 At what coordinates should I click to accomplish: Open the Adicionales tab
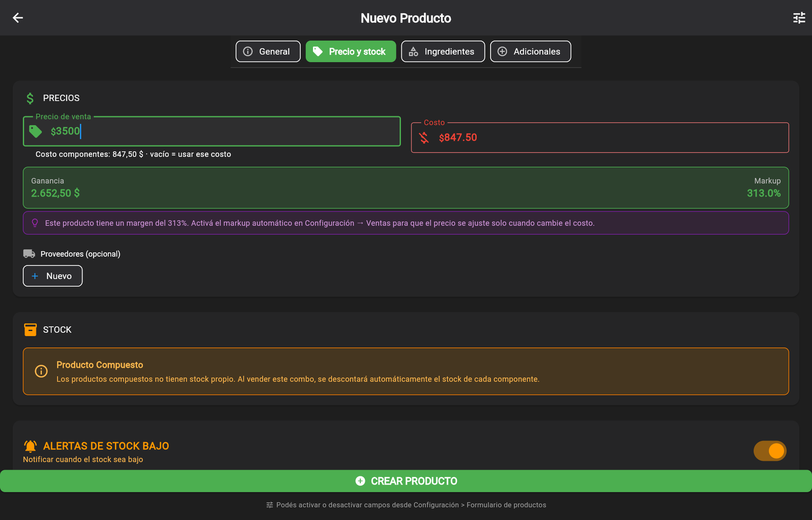tap(530, 51)
